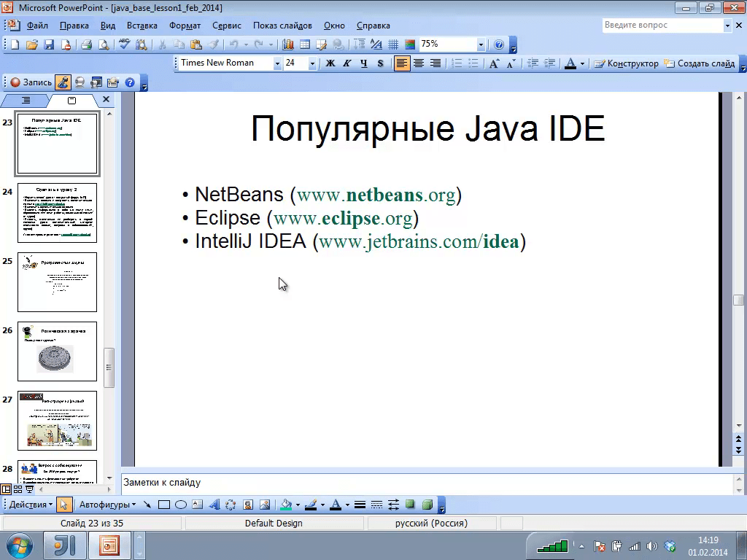
Task: Insert a table from the toolbar
Action: [305, 44]
